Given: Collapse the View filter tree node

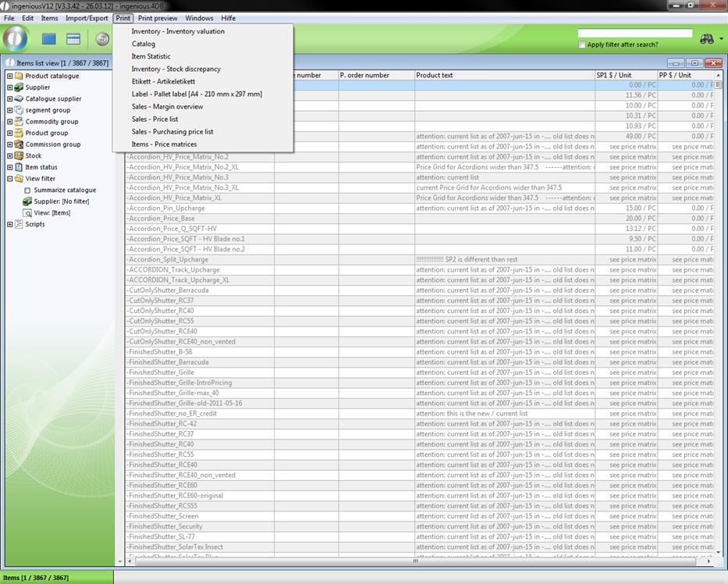Looking at the screenshot, I should pyautogui.click(x=9, y=179).
